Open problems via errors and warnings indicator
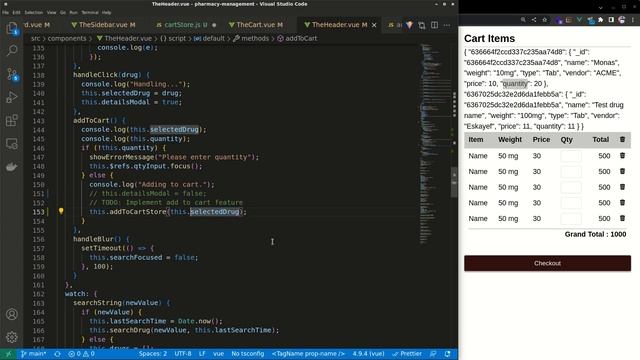640x360 pixels. click(81, 354)
